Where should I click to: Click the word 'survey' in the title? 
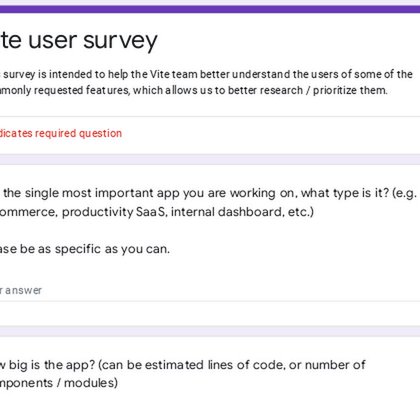pyautogui.click(x=120, y=41)
